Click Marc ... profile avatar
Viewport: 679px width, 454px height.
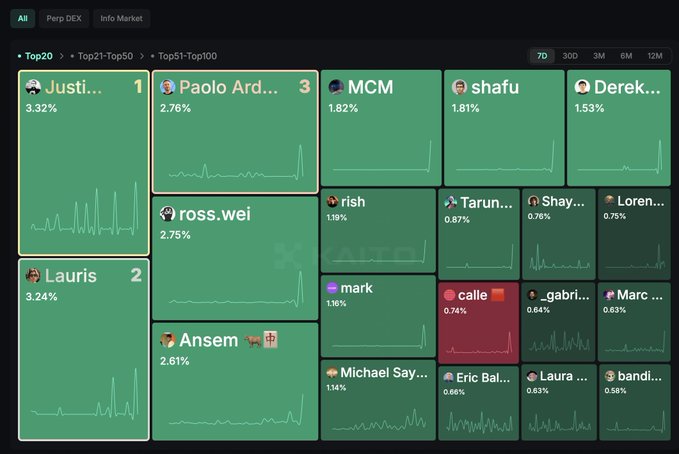click(x=609, y=295)
